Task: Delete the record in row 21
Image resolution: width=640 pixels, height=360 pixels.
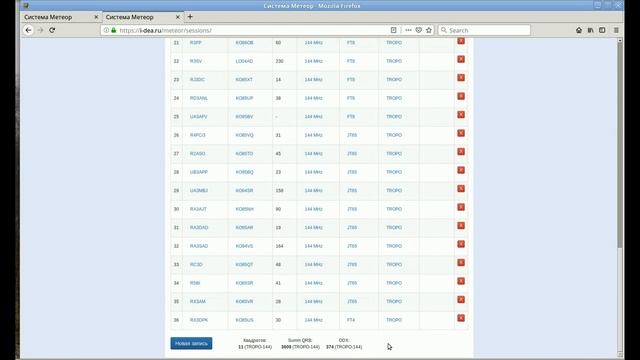Action: click(461, 41)
